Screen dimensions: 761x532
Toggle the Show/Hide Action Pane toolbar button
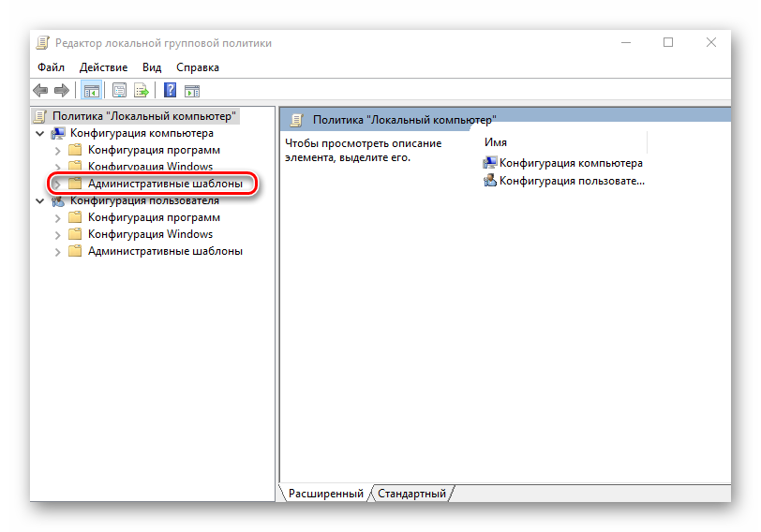click(191, 91)
